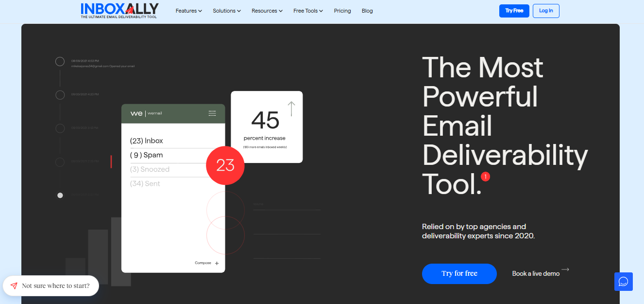The image size is (644, 304).
Task: Expand the Resources dropdown menu
Action: tap(267, 11)
